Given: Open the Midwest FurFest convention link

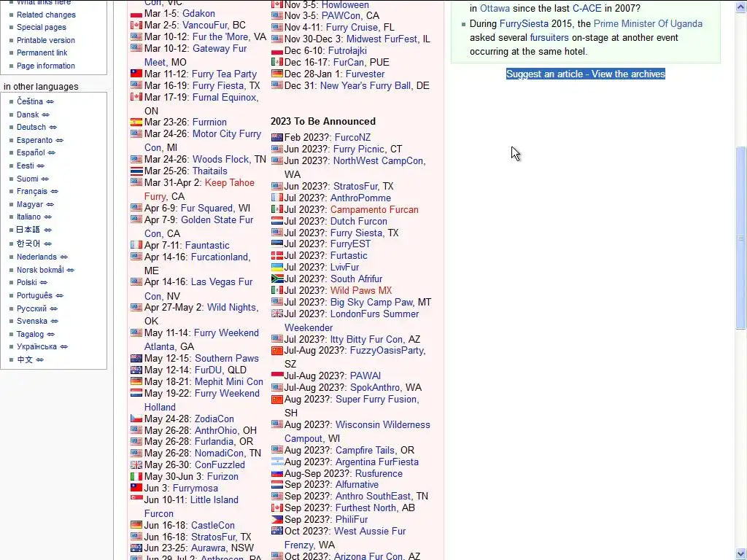Looking at the screenshot, I should pos(382,39).
